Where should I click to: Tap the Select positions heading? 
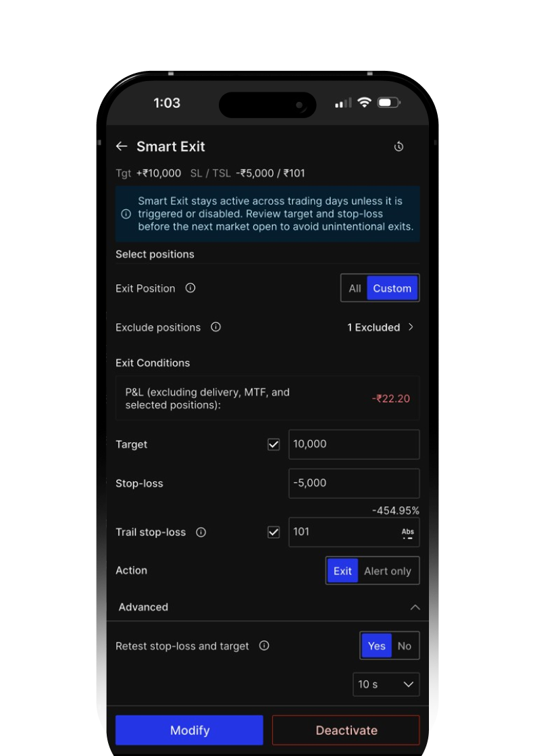155,254
